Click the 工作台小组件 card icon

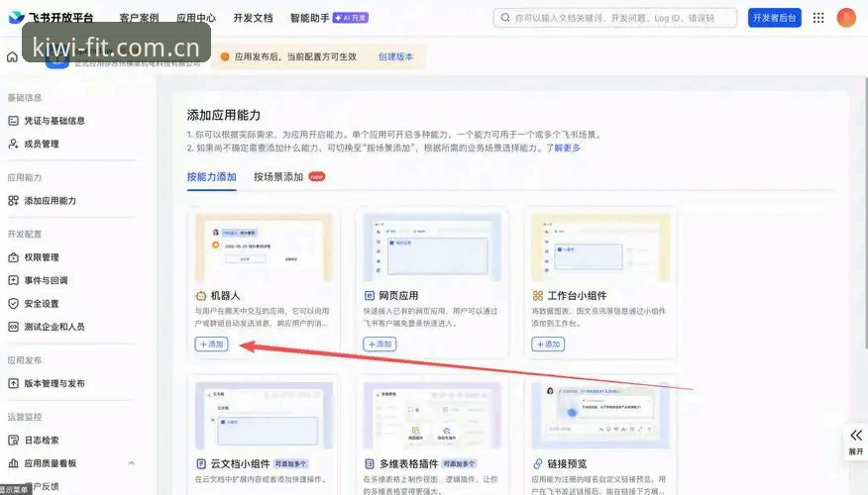[x=537, y=296]
